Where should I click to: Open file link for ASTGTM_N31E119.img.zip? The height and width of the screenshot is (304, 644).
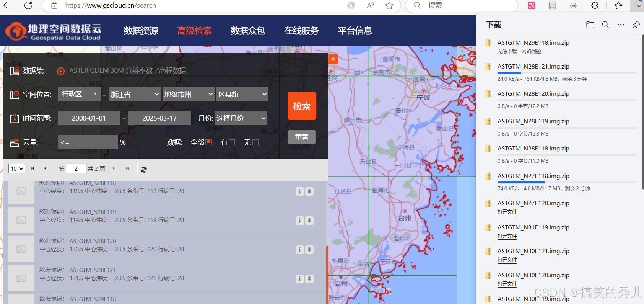point(507,236)
